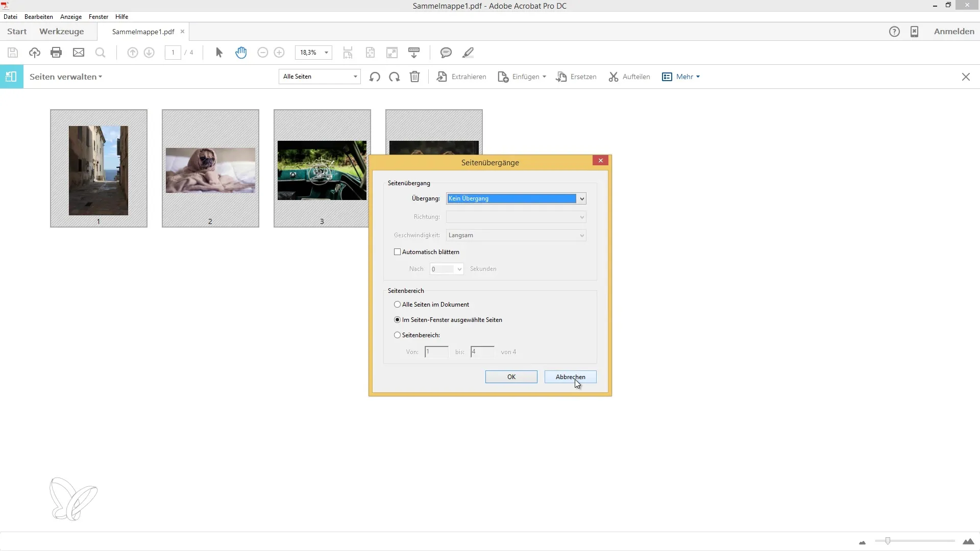The width and height of the screenshot is (980, 551).
Task: Select the arrow selection tool
Action: pos(219,53)
